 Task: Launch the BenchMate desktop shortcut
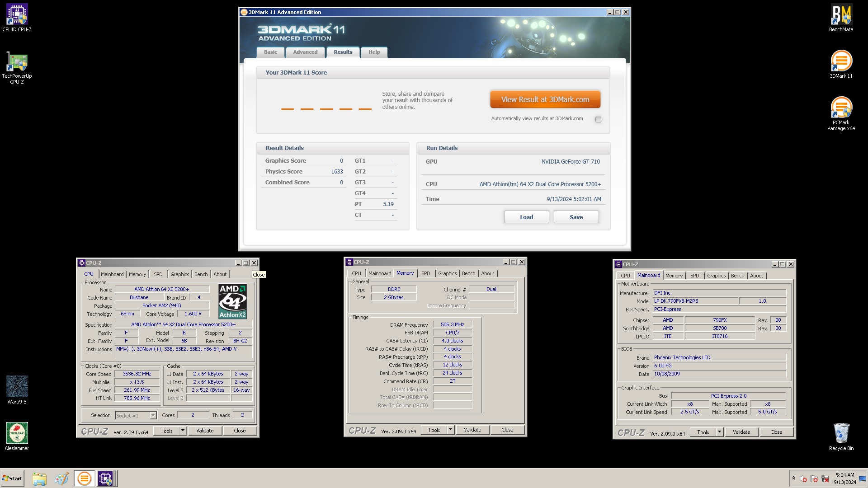(x=841, y=18)
